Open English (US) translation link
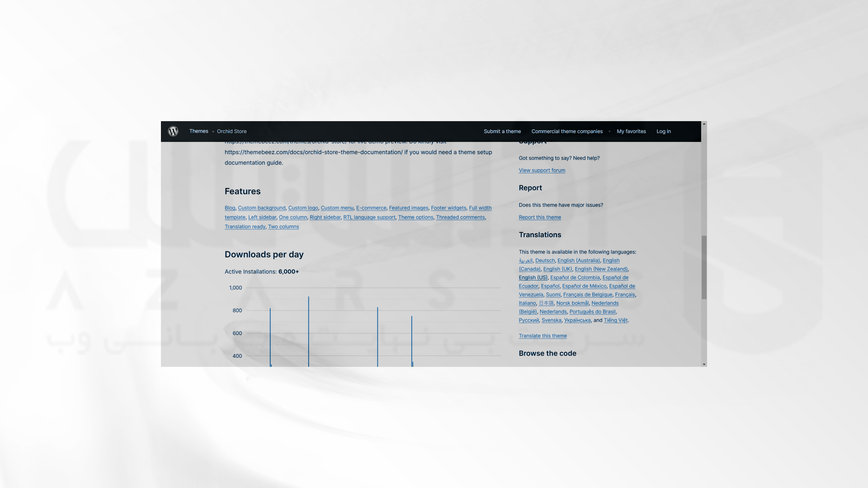 533,278
